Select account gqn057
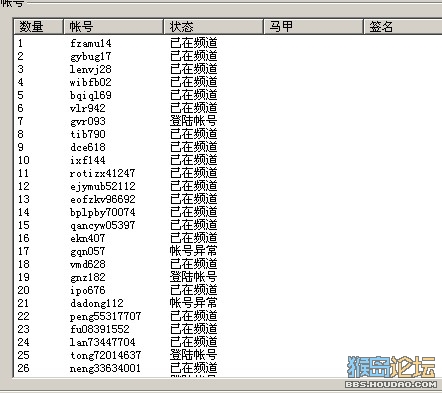 click(88, 251)
